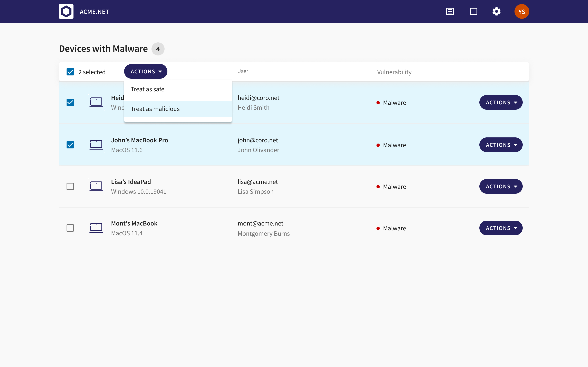Click the red Malware dot for Mont's MacBook
This screenshot has height=367, width=588.
[378, 228]
